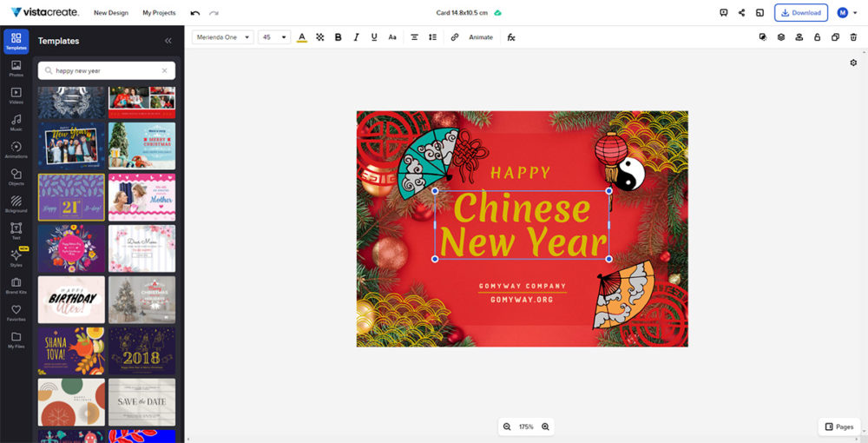Open the Templates sidebar tab
Viewport: 868px width, 443px height.
16,41
